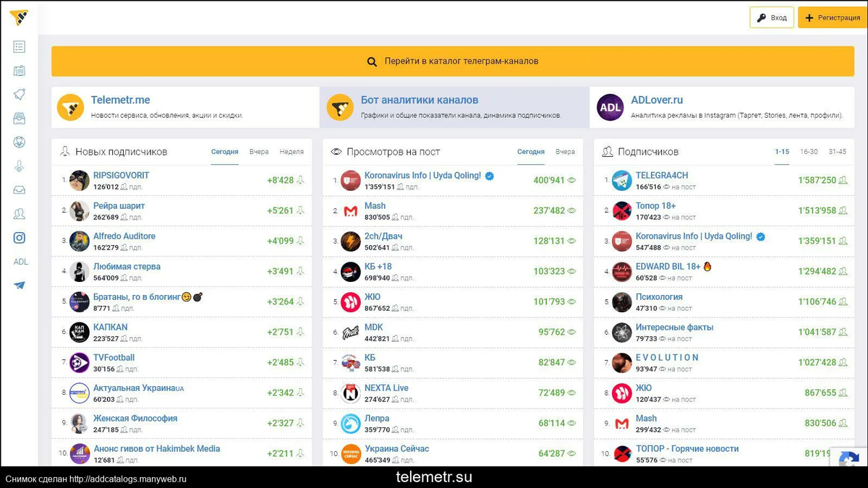Open Mash in Просмотров на пост list
Image resolution: width=868 pixels, height=488 pixels.
[375, 206]
